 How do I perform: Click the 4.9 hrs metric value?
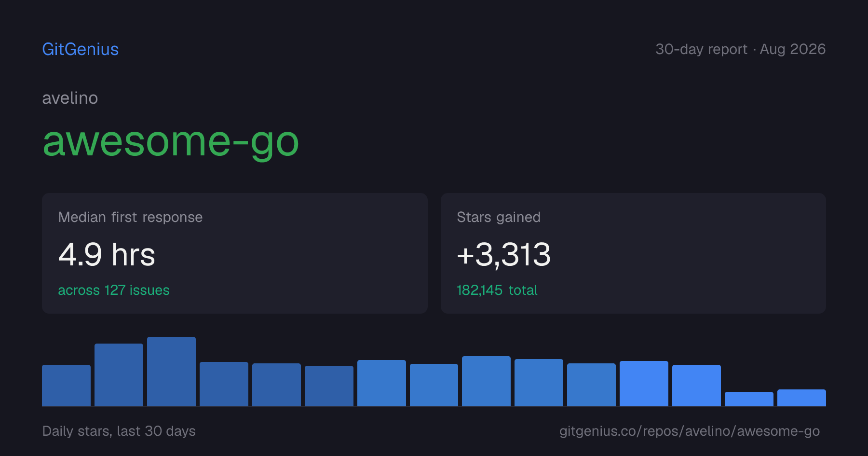tap(107, 254)
